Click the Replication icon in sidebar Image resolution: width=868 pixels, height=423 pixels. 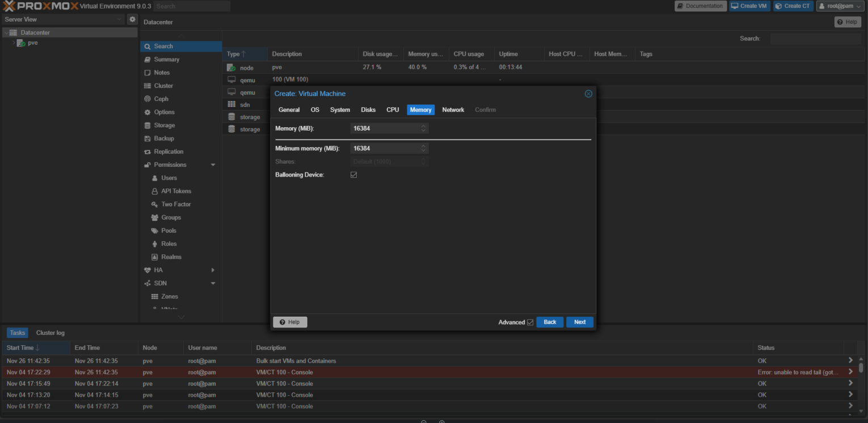(x=148, y=152)
